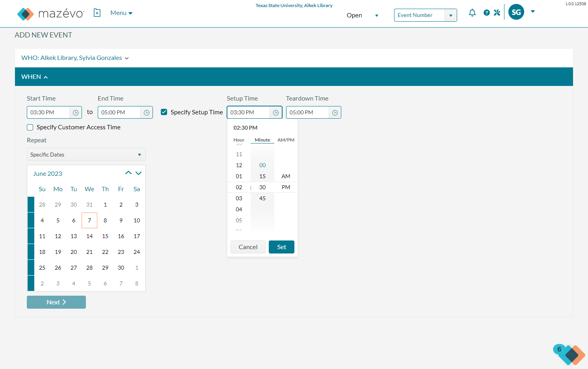Viewport: 588px width, 369px height.
Task: Open the notifications bell
Action: pos(472,13)
